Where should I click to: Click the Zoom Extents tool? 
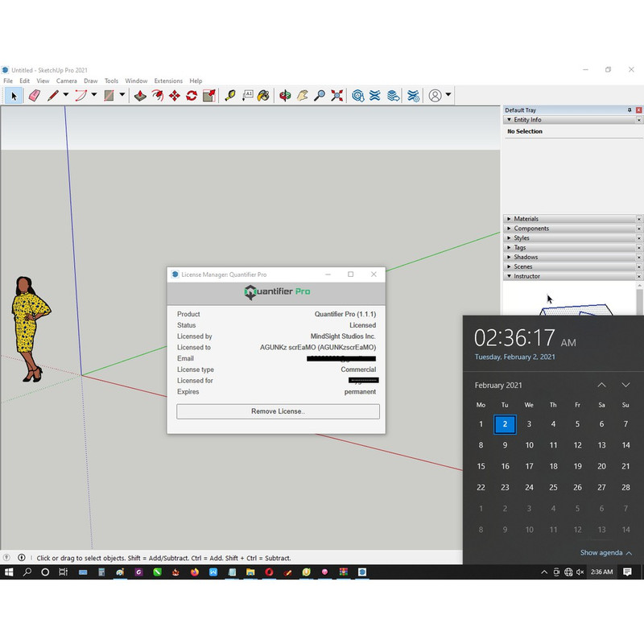pyautogui.click(x=337, y=96)
